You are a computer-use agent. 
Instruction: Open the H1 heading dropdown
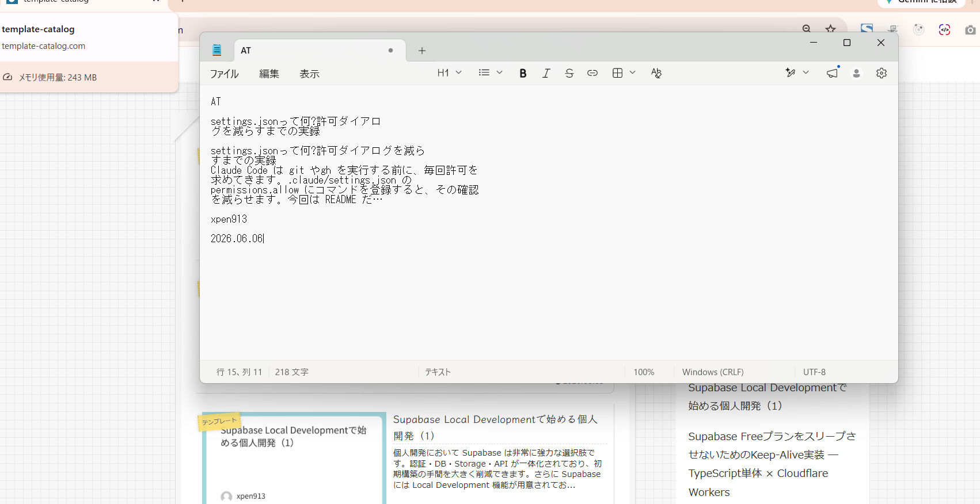pyautogui.click(x=449, y=73)
